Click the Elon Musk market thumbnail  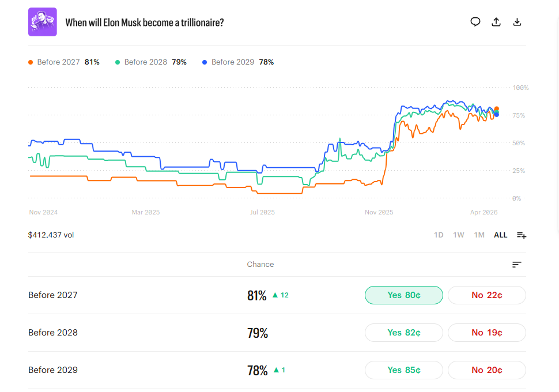pyautogui.click(x=43, y=22)
